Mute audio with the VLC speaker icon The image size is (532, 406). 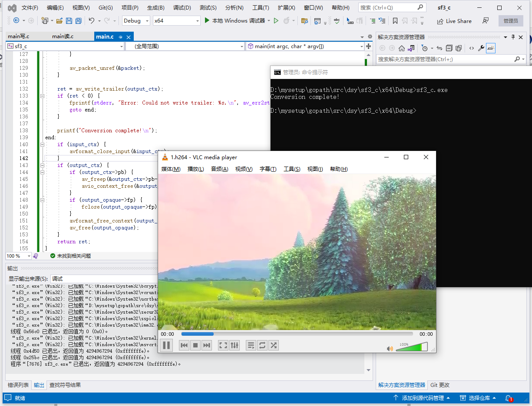390,348
